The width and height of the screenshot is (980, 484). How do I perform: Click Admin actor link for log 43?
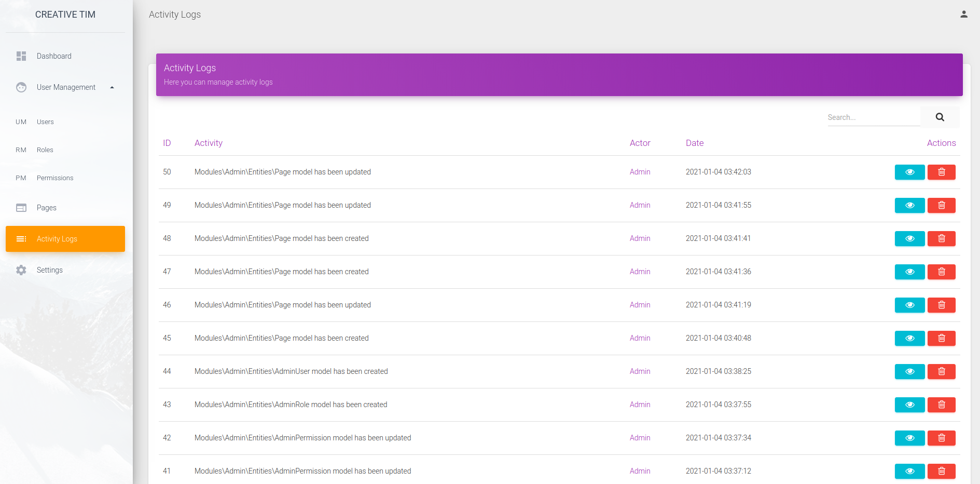pos(640,405)
